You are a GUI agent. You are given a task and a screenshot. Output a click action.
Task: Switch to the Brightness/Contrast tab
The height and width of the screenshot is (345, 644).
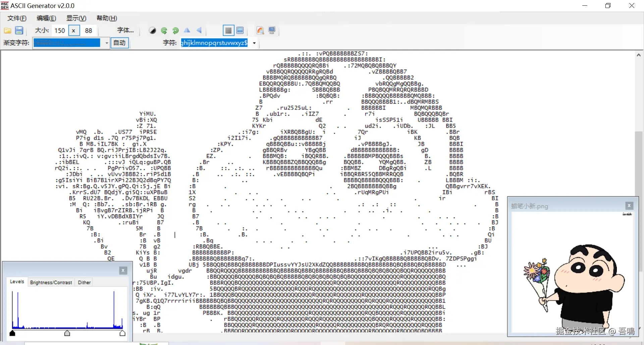(x=51, y=283)
